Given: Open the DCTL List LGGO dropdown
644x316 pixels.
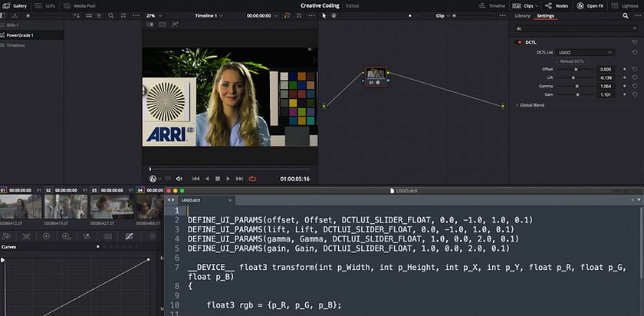Looking at the screenshot, I should [585, 53].
